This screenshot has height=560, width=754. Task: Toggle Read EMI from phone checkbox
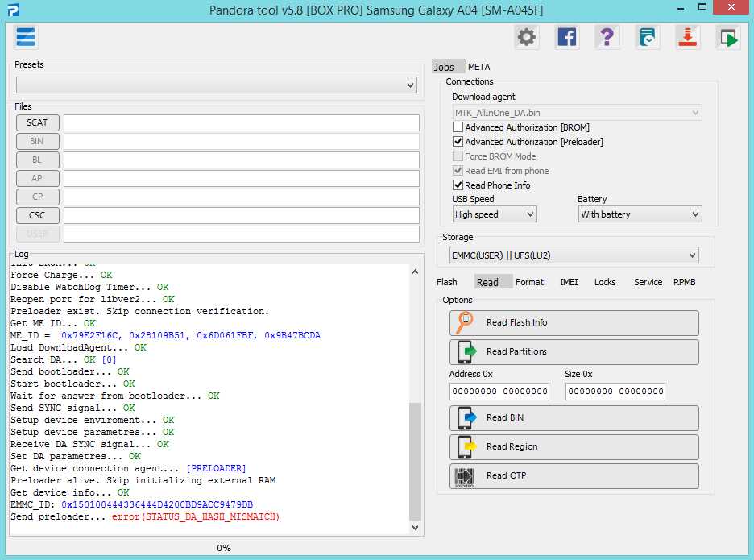click(458, 171)
